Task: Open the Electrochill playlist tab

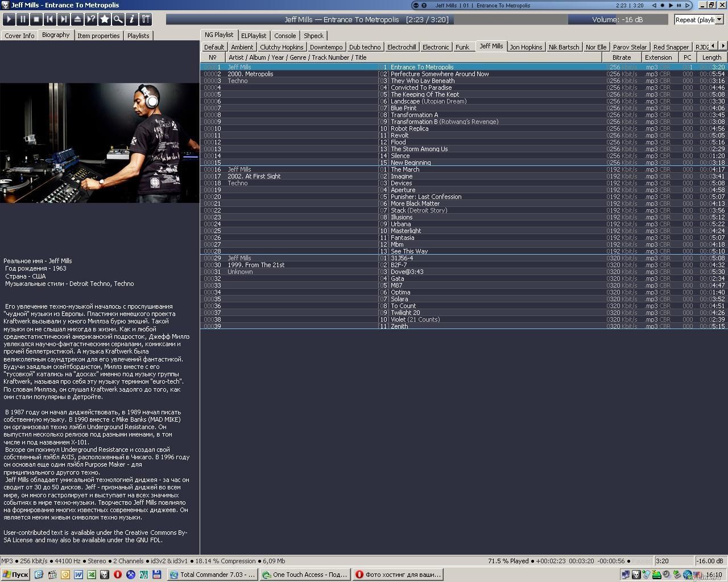Action: coord(402,47)
